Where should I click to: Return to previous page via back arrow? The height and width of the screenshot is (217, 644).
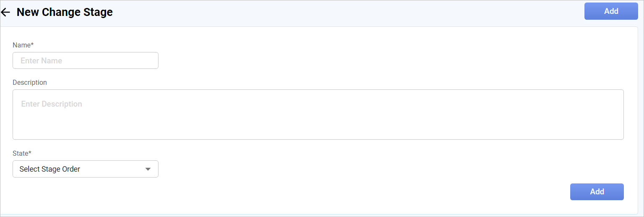[x=5, y=12]
